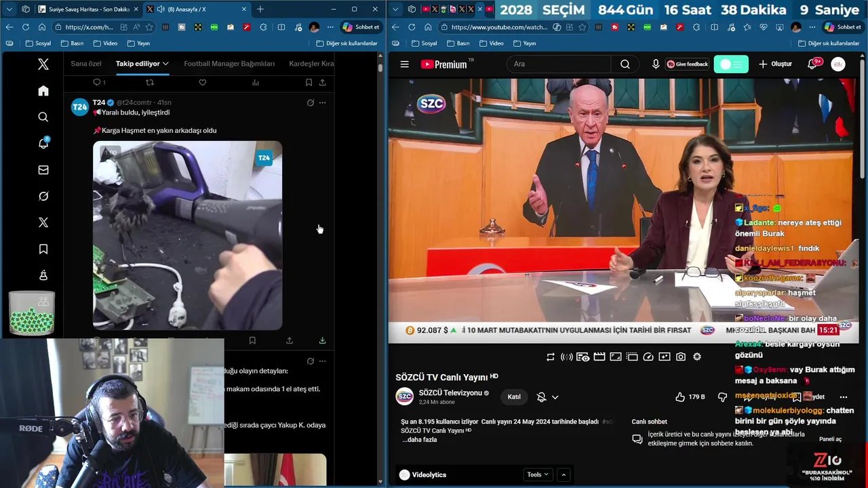This screenshot has height=488, width=868.
Task: Unmute the Anasayfa / X tab audio icon
Action: point(161,9)
